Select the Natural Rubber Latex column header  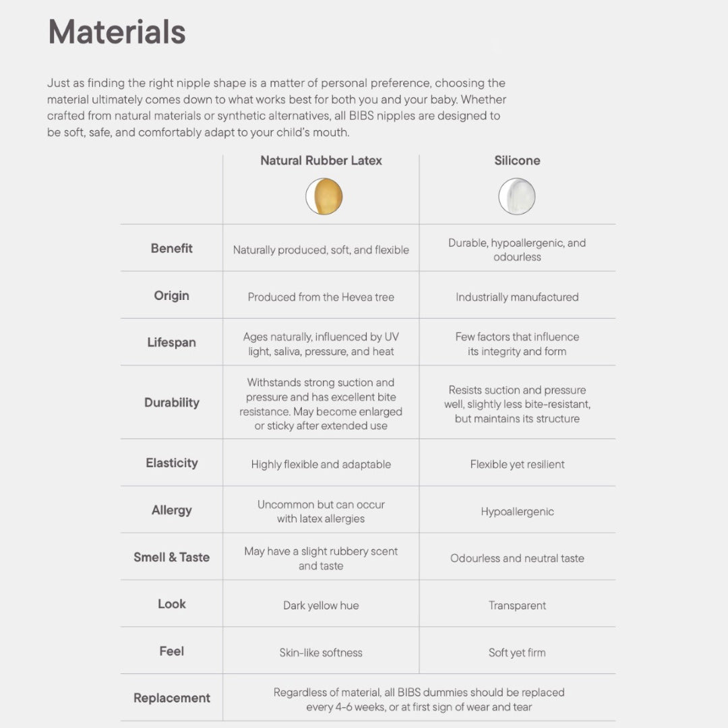(x=321, y=160)
